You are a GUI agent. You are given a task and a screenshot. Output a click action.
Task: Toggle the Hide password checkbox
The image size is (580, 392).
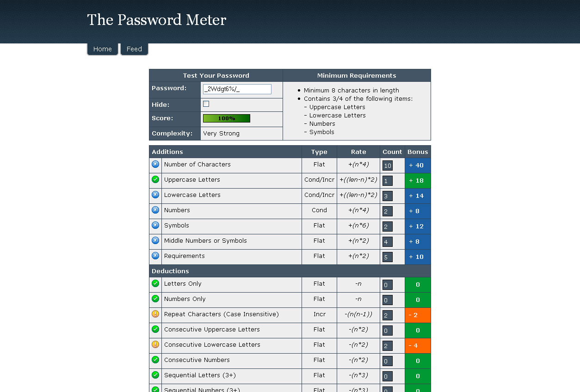206,104
